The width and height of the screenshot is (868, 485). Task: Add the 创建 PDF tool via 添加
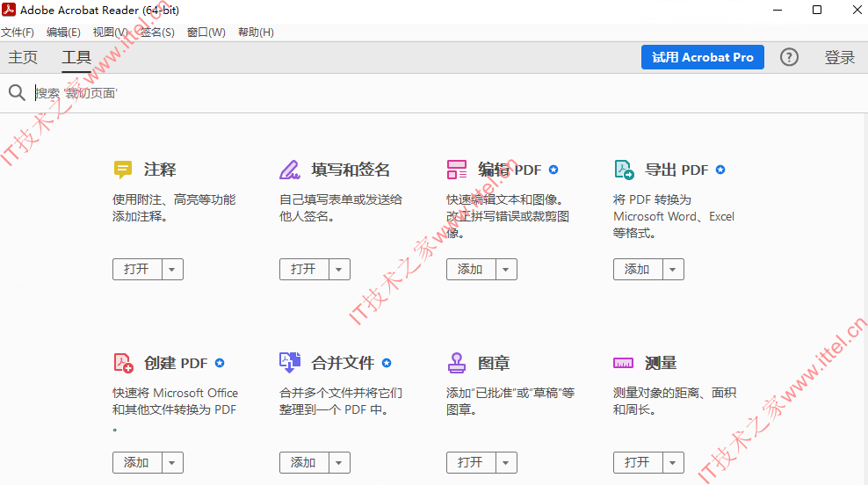point(137,463)
